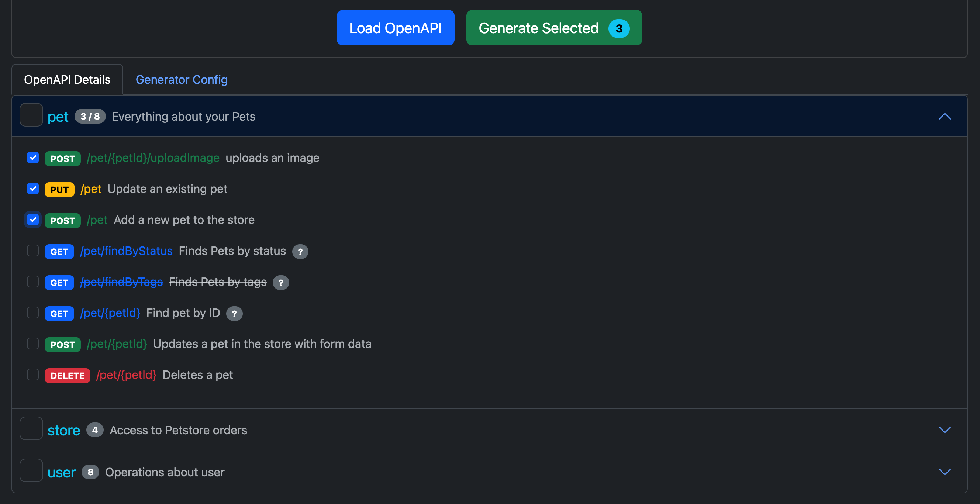Select the OpenAPI Details tab
The width and height of the screenshot is (980, 504).
coord(67,79)
